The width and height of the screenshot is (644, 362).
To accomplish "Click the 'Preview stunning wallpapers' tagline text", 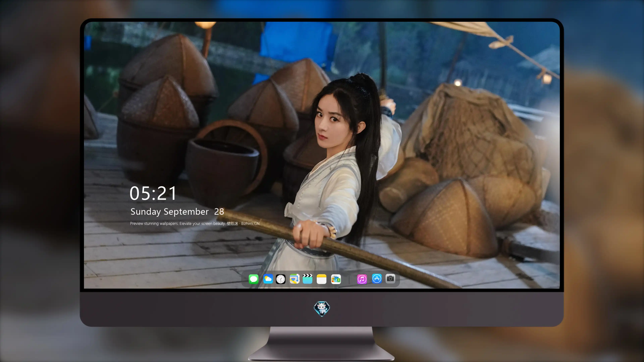I will 195,223.
